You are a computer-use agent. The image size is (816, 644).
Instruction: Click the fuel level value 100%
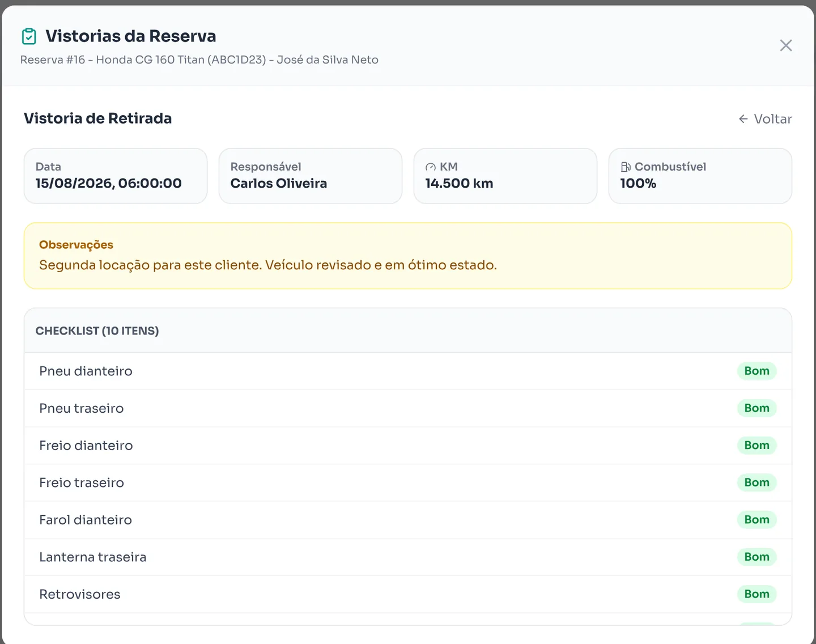(x=638, y=183)
